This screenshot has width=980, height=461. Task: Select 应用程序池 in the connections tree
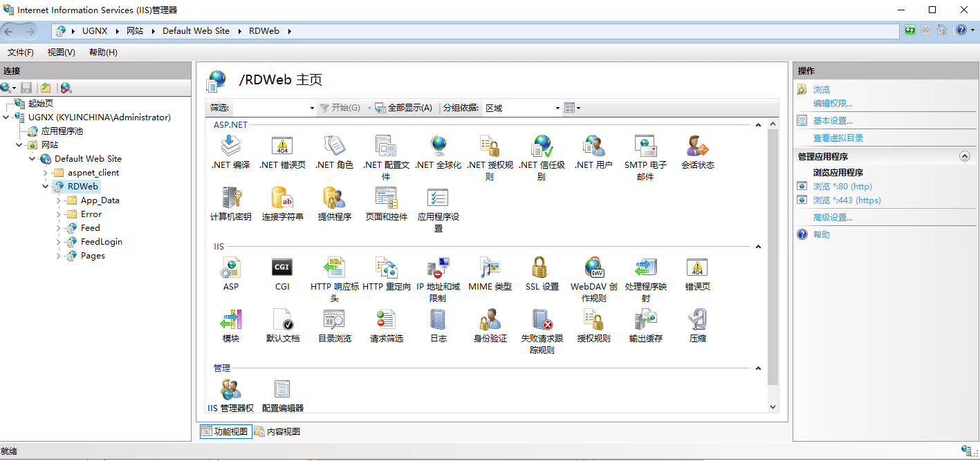[x=62, y=131]
